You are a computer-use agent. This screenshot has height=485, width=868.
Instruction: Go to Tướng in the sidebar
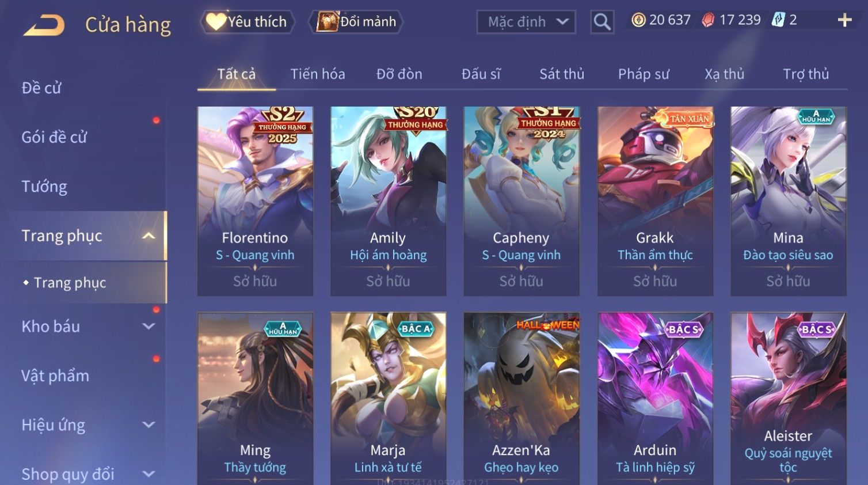[x=44, y=187]
